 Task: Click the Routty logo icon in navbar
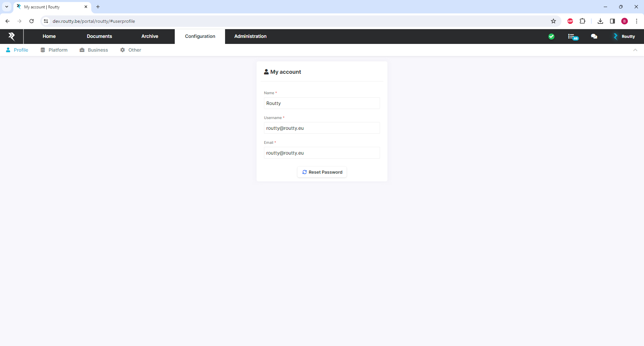click(11, 36)
